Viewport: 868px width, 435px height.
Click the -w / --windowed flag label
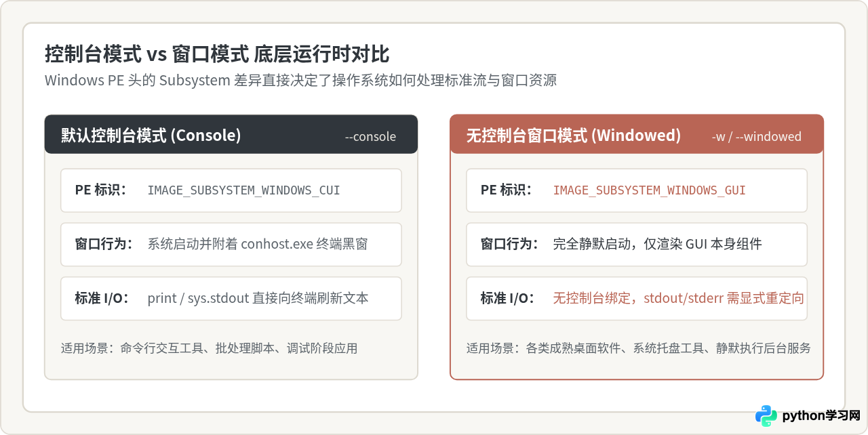coord(756,137)
